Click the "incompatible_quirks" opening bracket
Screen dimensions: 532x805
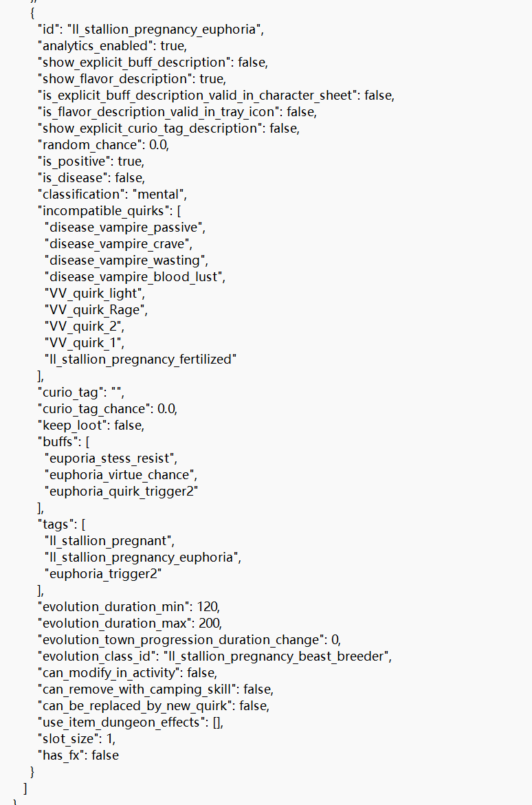[x=178, y=210]
